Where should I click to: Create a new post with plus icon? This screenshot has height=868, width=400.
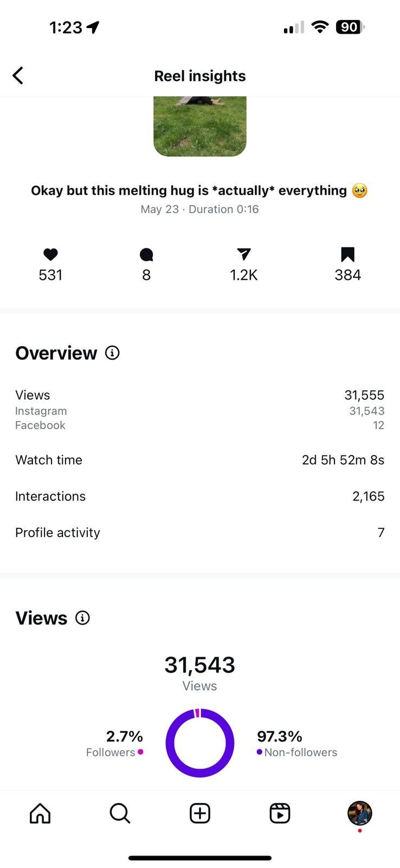point(200,813)
